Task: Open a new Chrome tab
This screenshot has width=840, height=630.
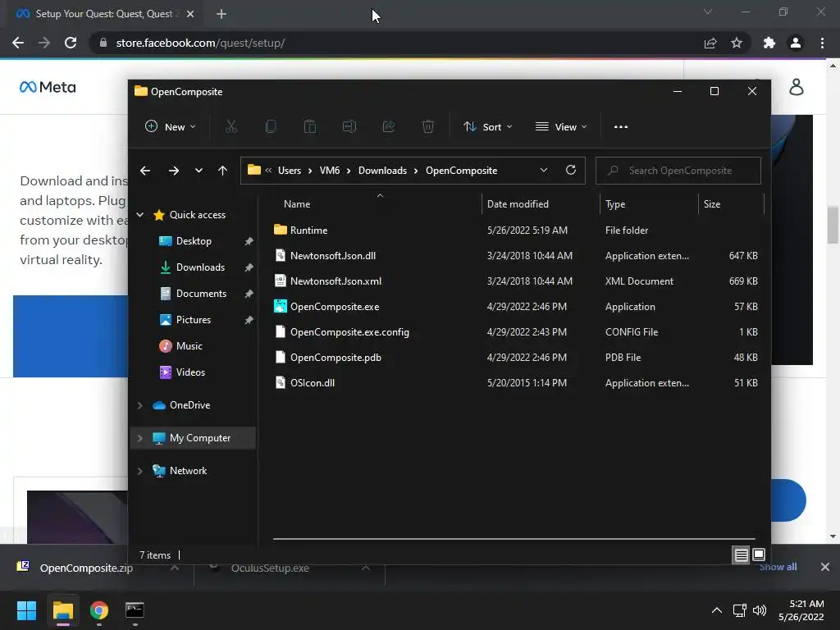Action: [221, 14]
